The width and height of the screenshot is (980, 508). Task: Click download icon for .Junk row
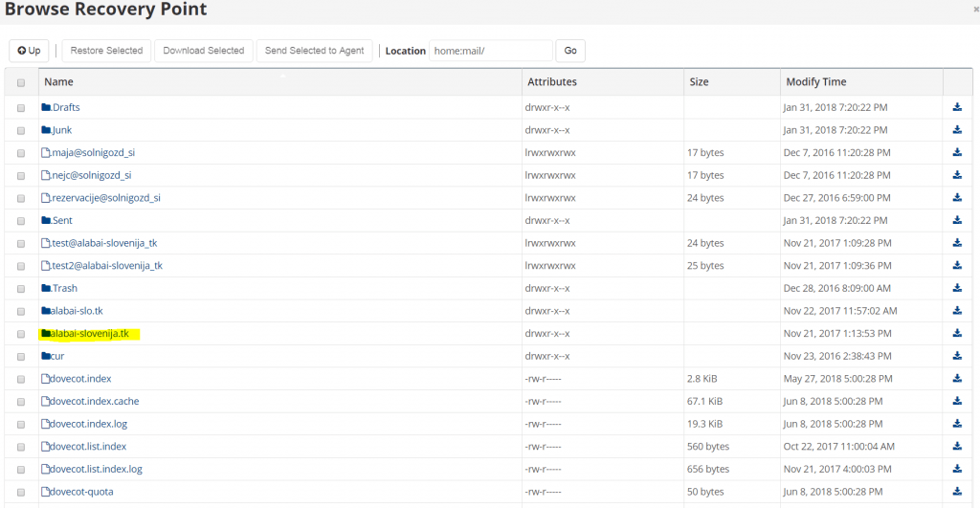(957, 130)
